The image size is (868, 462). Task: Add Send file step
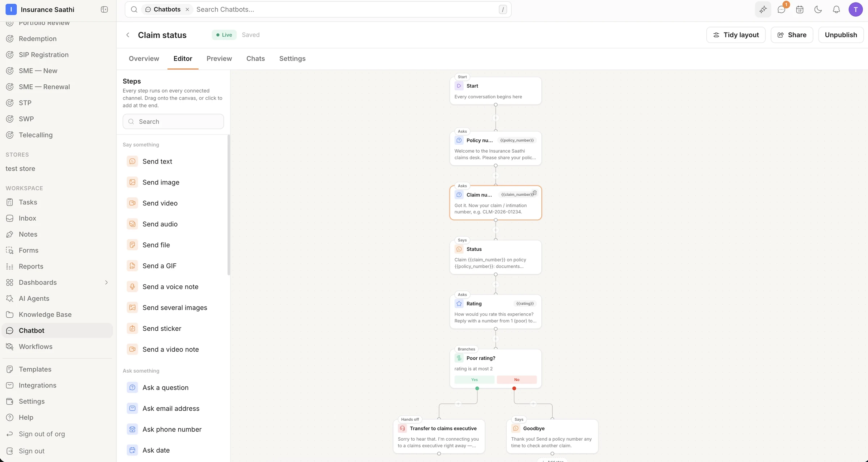pyautogui.click(x=173, y=245)
